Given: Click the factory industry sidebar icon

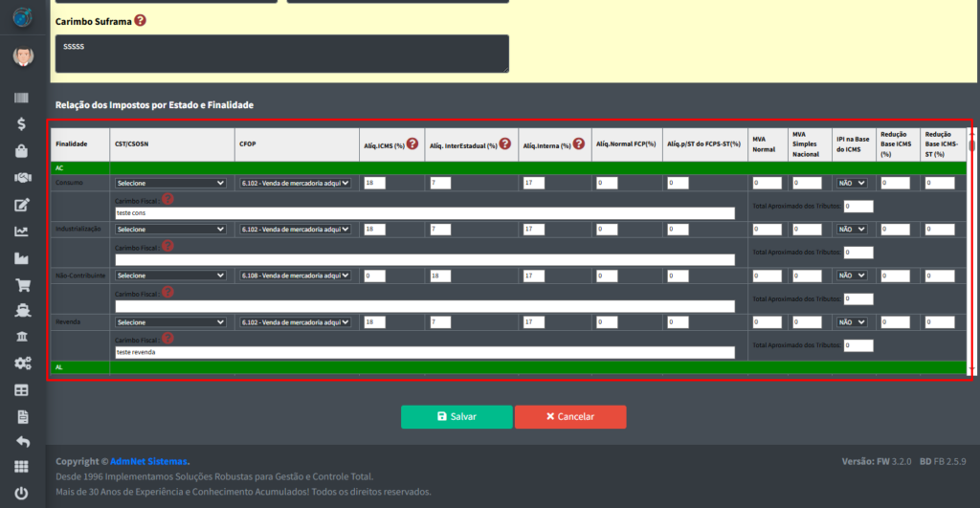Looking at the screenshot, I should point(21,257).
